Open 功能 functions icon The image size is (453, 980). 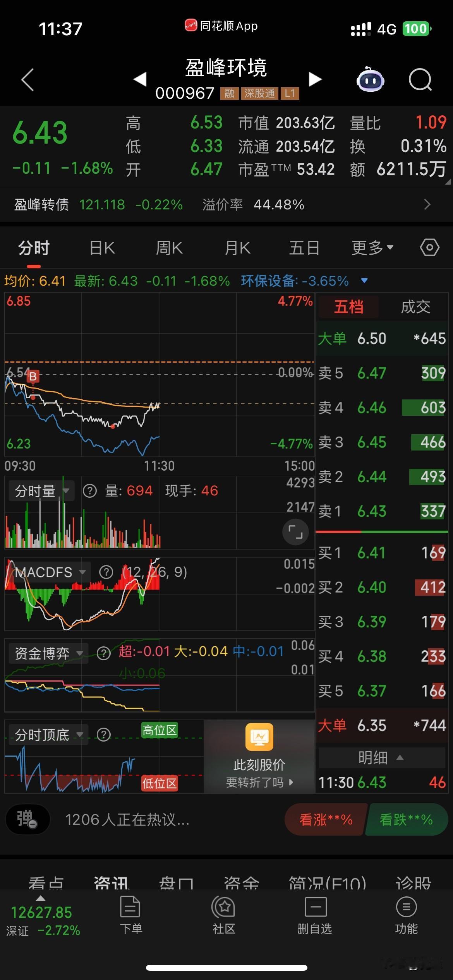pyautogui.click(x=406, y=916)
